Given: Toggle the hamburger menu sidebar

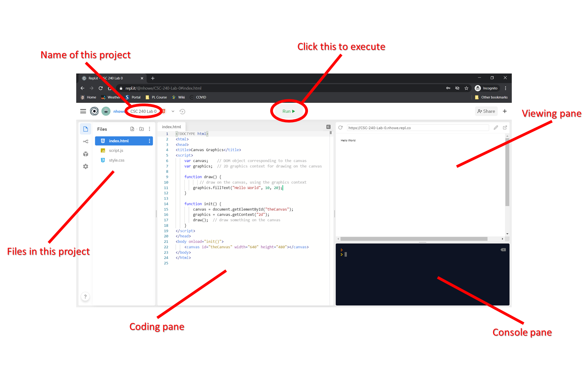Looking at the screenshot, I should pos(83,111).
